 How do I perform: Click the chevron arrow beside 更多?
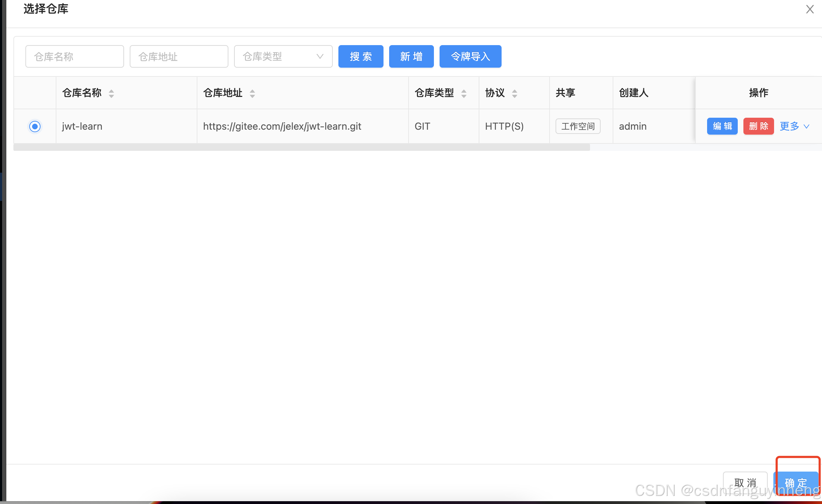pyautogui.click(x=806, y=127)
